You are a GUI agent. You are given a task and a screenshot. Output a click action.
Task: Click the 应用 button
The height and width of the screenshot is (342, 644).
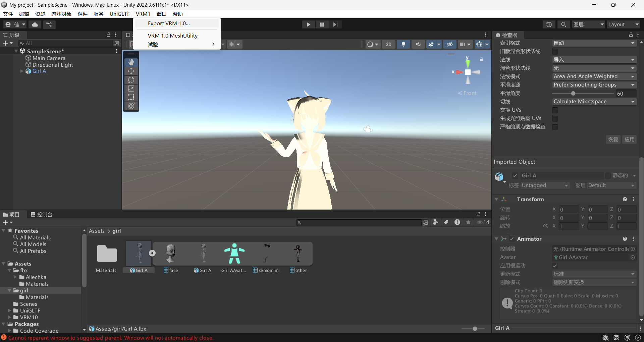tap(629, 139)
